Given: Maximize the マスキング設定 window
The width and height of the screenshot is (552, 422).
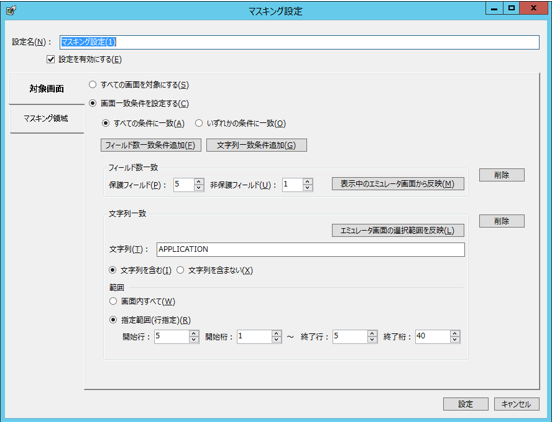Looking at the screenshot, I should tap(512, 8).
